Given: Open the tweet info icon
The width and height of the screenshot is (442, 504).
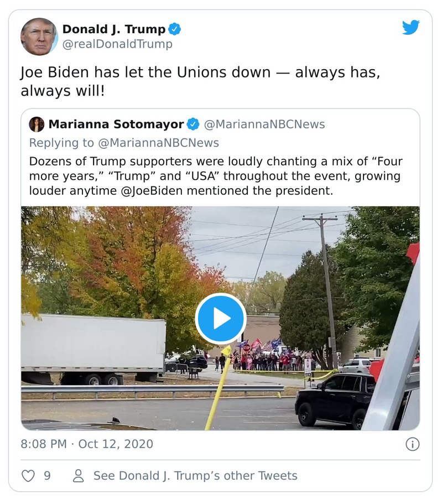Looking at the screenshot, I should [412, 444].
